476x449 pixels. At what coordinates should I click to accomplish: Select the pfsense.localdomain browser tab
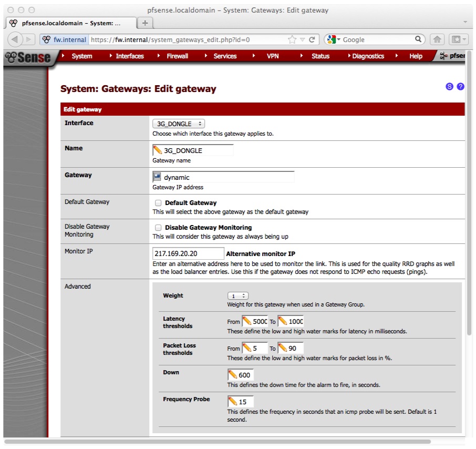pos(71,23)
